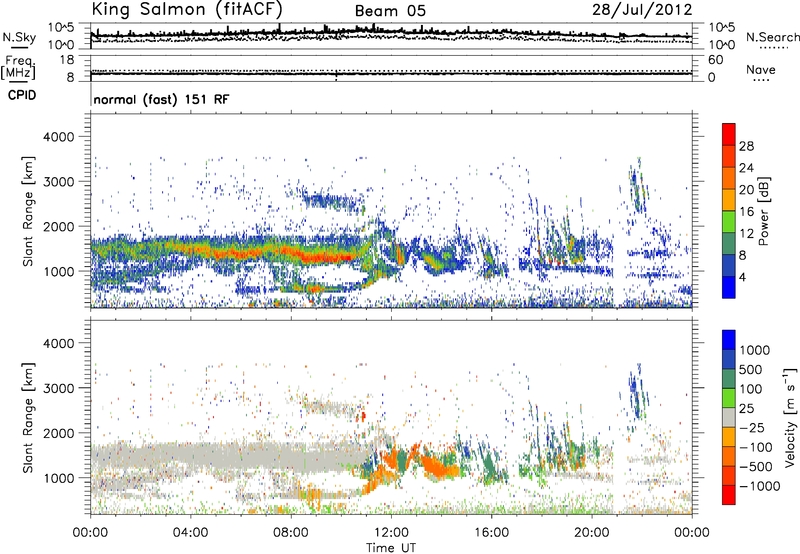This screenshot has height=554, width=800.
Task: Click the "2000" tick in the velocity panel
Action: [61, 433]
